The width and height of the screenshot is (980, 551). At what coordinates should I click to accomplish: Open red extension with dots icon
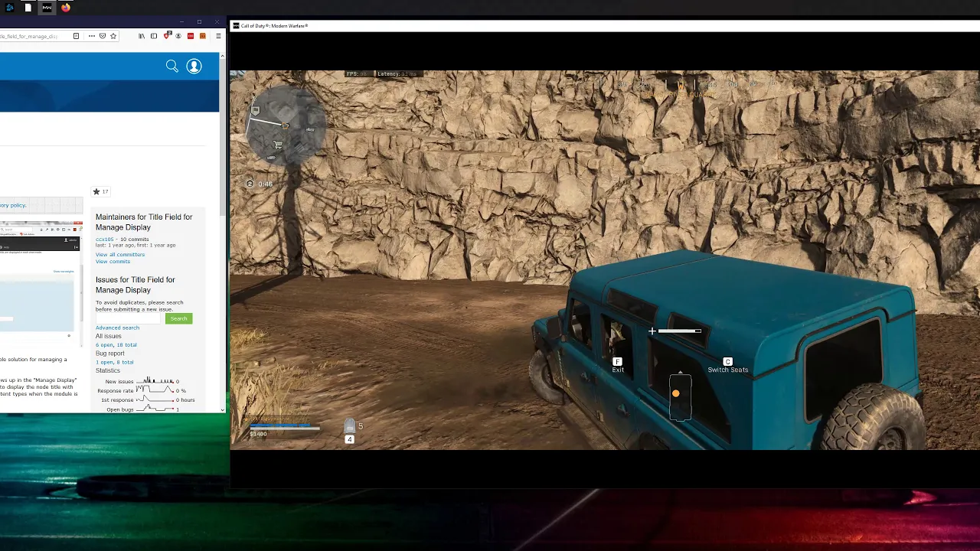tap(191, 36)
